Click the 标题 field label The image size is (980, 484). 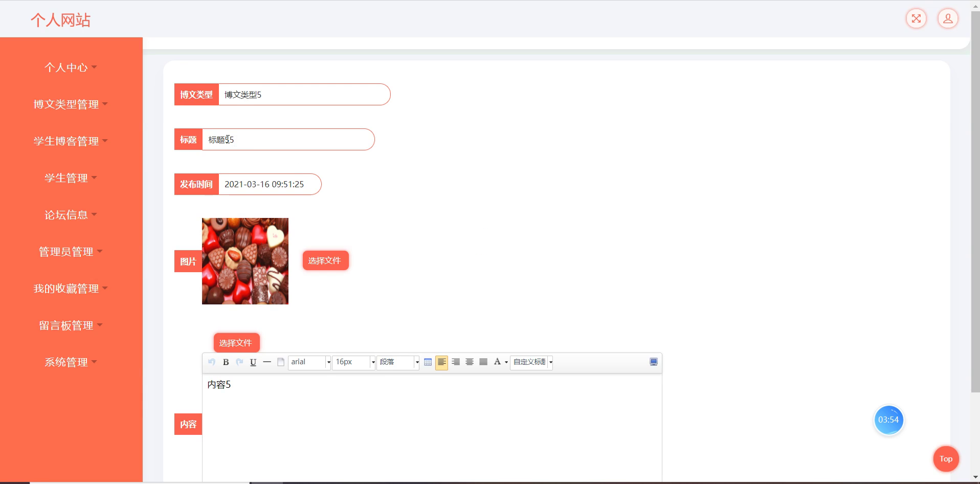[188, 140]
